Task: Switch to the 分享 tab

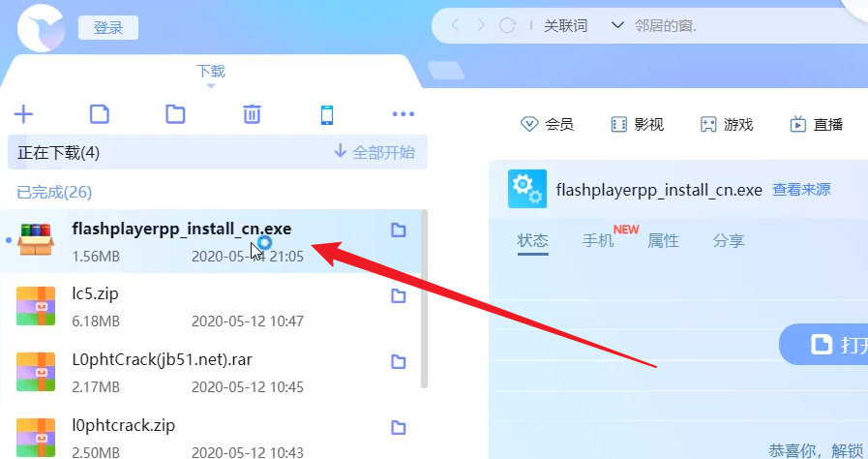Action: (728, 240)
